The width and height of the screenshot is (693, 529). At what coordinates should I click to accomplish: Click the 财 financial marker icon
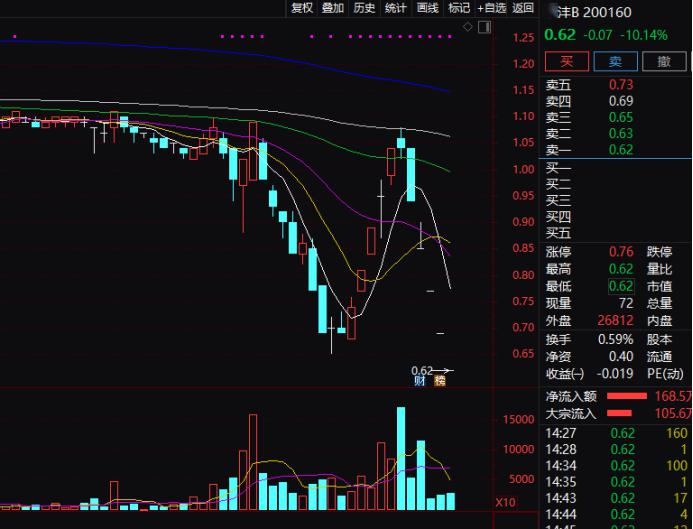[419, 381]
